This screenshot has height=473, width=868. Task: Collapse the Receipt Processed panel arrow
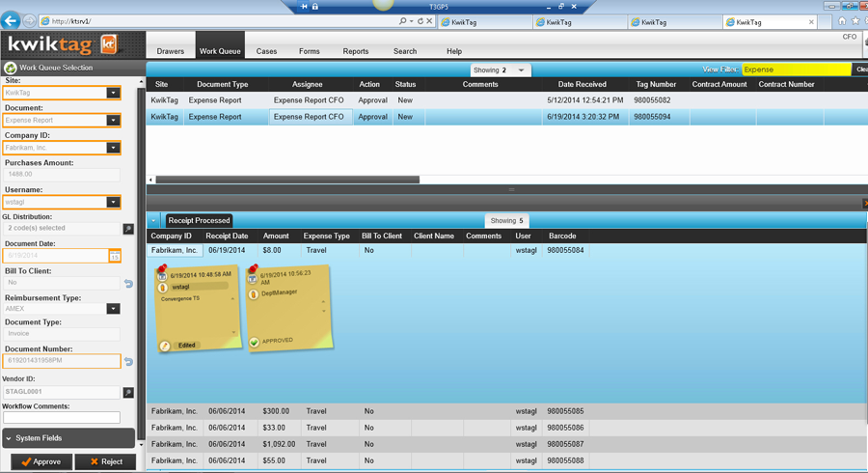(x=153, y=220)
